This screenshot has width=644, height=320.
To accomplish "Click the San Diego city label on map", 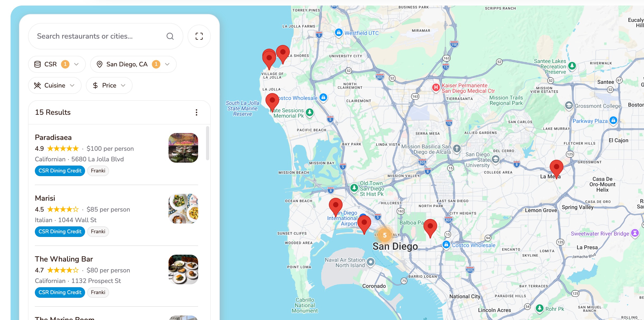I will click(395, 246).
